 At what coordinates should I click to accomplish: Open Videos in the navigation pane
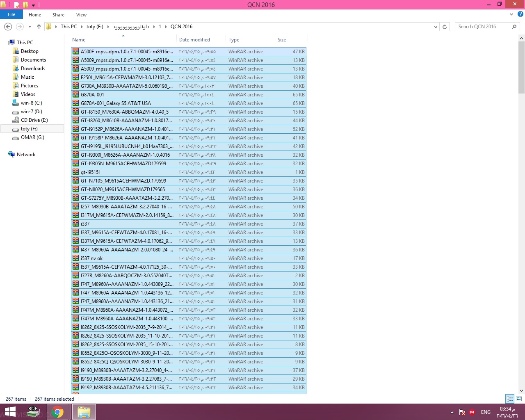click(28, 94)
